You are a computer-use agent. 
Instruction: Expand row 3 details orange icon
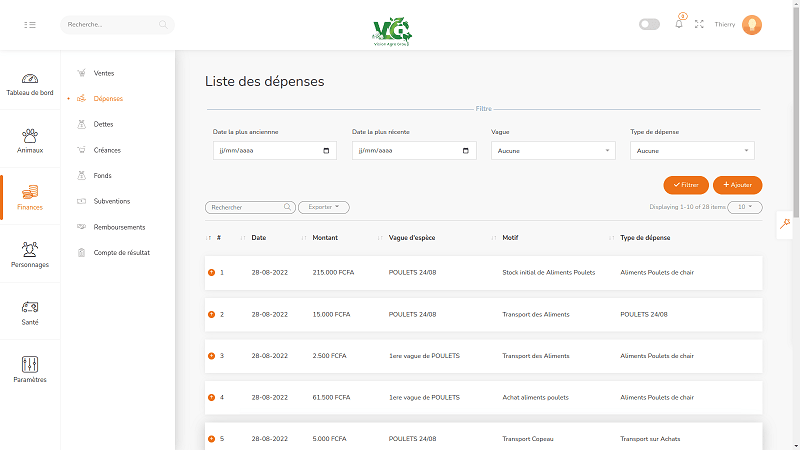pyautogui.click(x=211, y=355)
